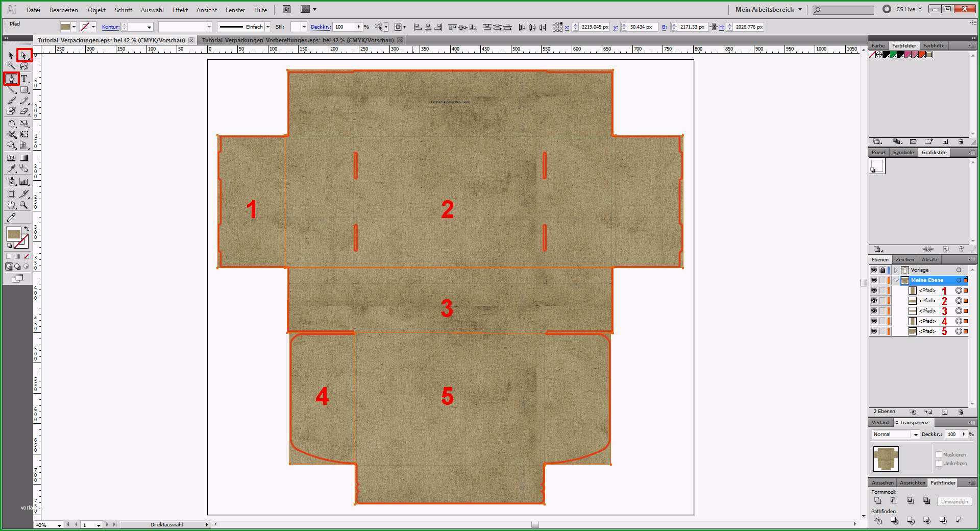Image resolution: width=980 pixels, height=531 pixels.
Task: Select the Eraser tool
Action: click(23, 111)
